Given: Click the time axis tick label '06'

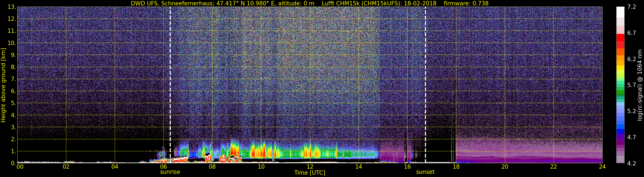Looking at the screenshot, I should (x=164, y=167).
